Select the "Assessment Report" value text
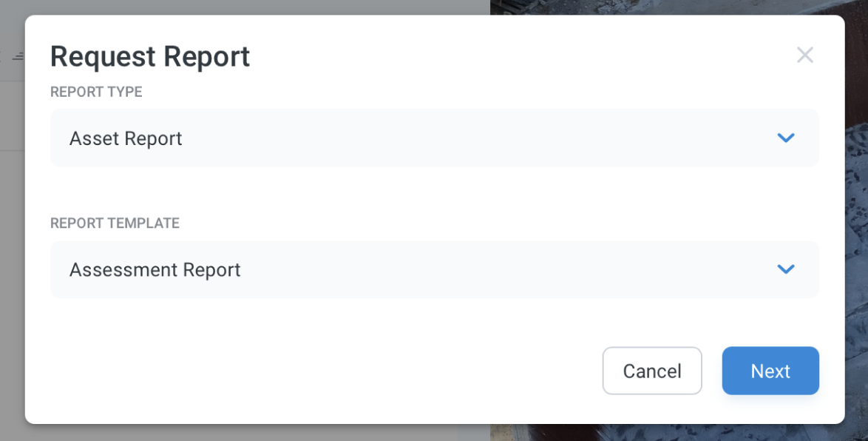Screen dimensions: 868x441 coord(155,270)
